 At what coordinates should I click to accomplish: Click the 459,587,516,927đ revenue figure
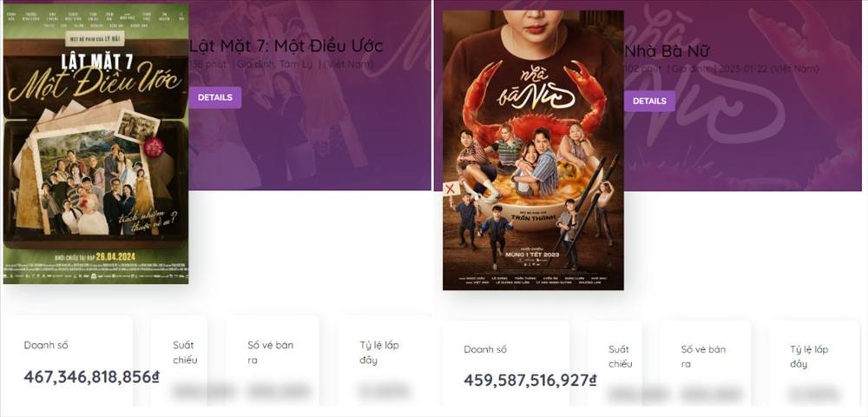click(x=530, y=381)
